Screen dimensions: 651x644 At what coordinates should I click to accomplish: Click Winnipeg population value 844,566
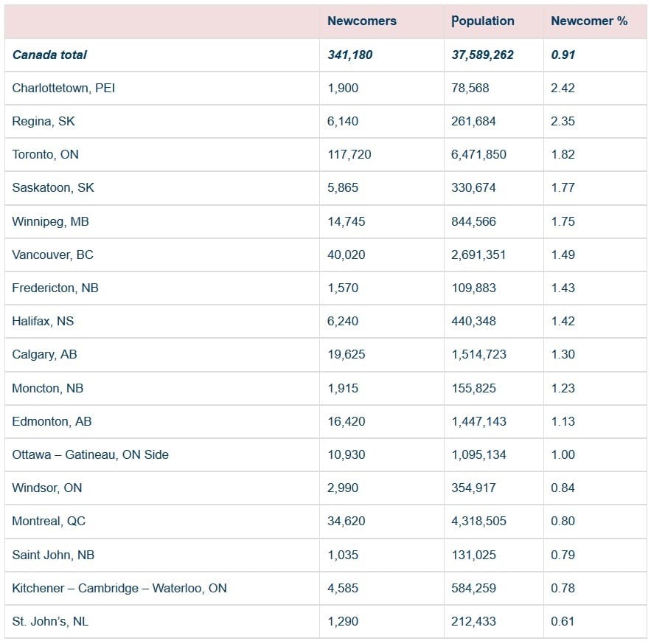pyautogui.click(x=473, y=221)
